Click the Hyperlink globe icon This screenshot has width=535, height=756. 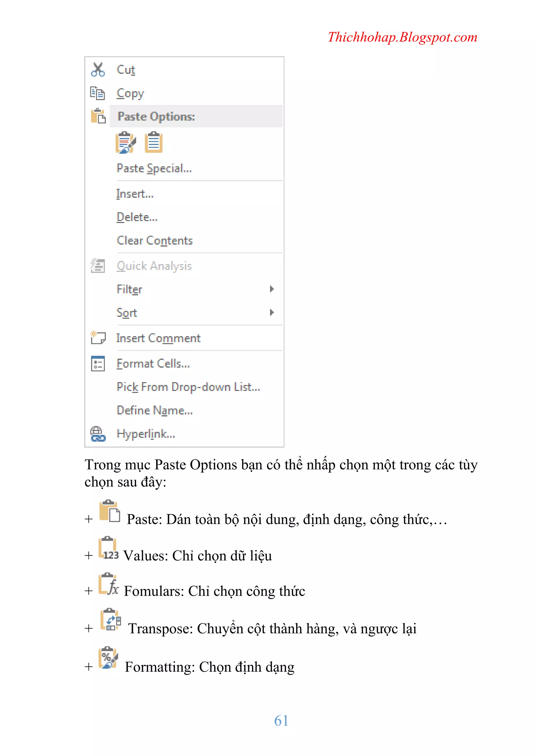[98, 434]
